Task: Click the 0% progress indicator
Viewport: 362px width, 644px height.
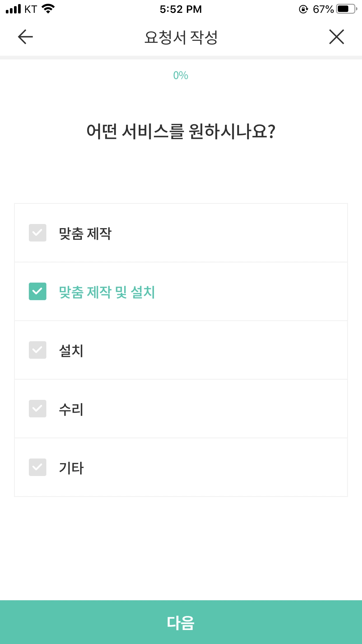Action: click(181, 76)
